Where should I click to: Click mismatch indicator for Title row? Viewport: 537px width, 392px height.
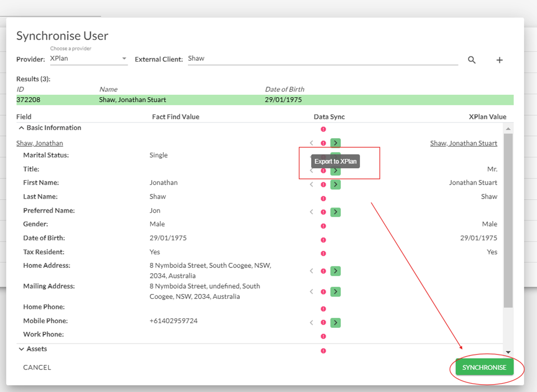click(323, 171)
